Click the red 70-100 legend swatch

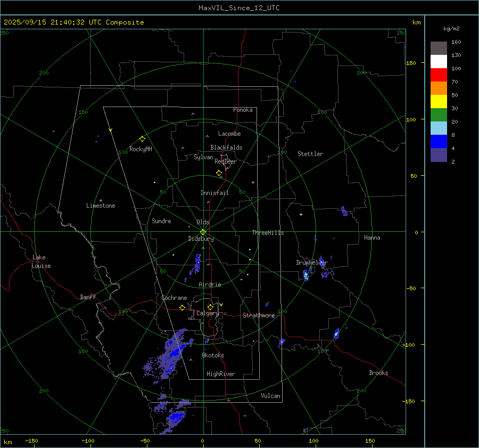[439, 75]
